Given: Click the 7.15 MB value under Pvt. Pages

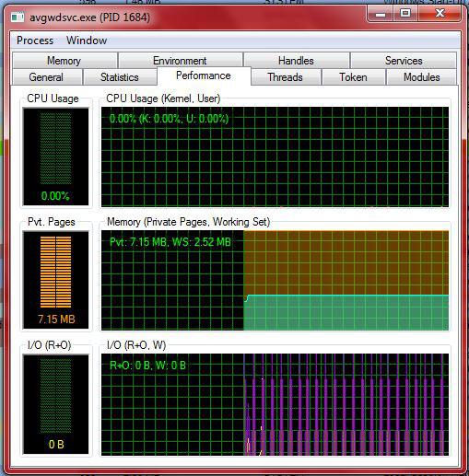Looking at the screenshot, I should tap(56, 319).
